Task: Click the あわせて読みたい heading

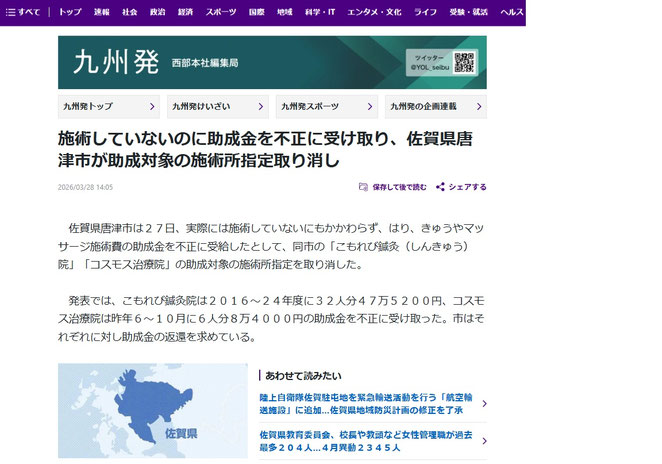Action: tap(303, 375)
